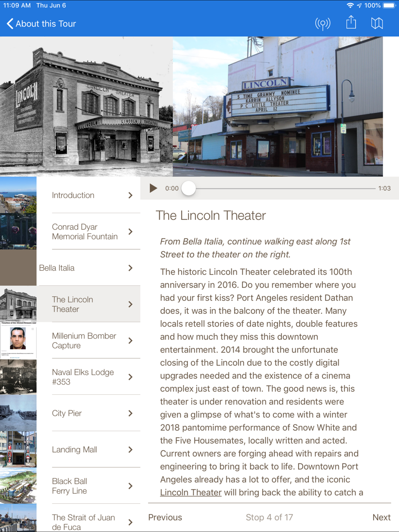Go to the Previous stop

point(165,517)
